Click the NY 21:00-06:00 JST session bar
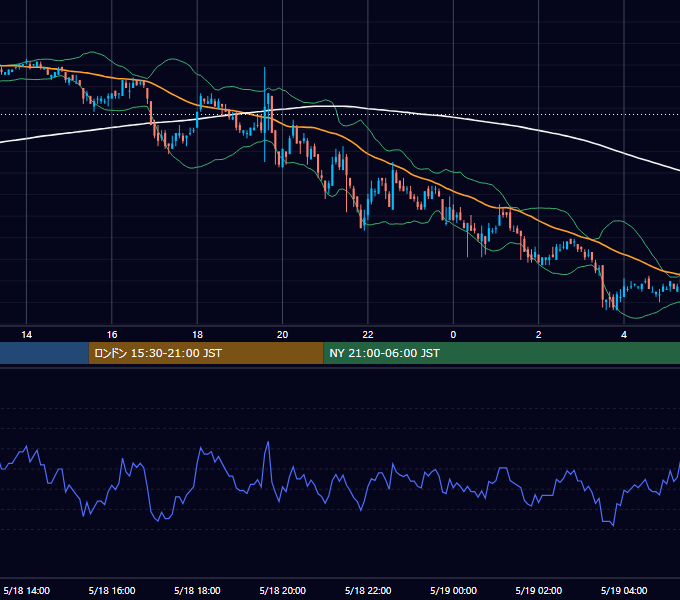 [x=501, y=353]
